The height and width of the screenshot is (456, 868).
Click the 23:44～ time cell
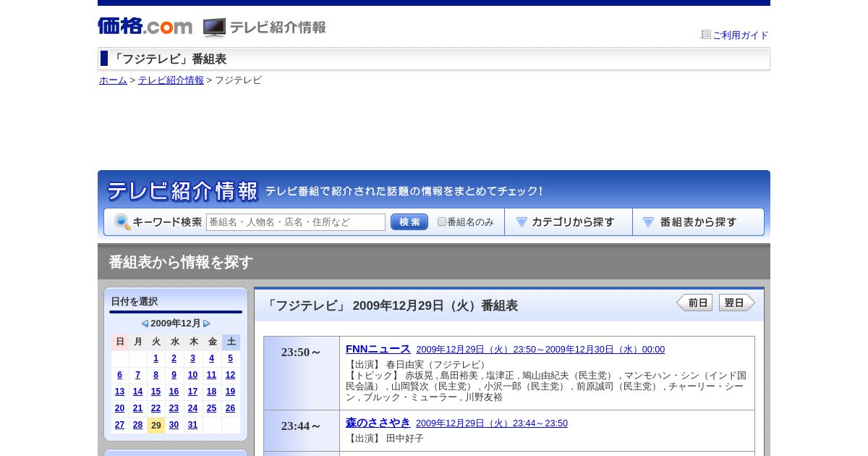click(x=302, y=431)
